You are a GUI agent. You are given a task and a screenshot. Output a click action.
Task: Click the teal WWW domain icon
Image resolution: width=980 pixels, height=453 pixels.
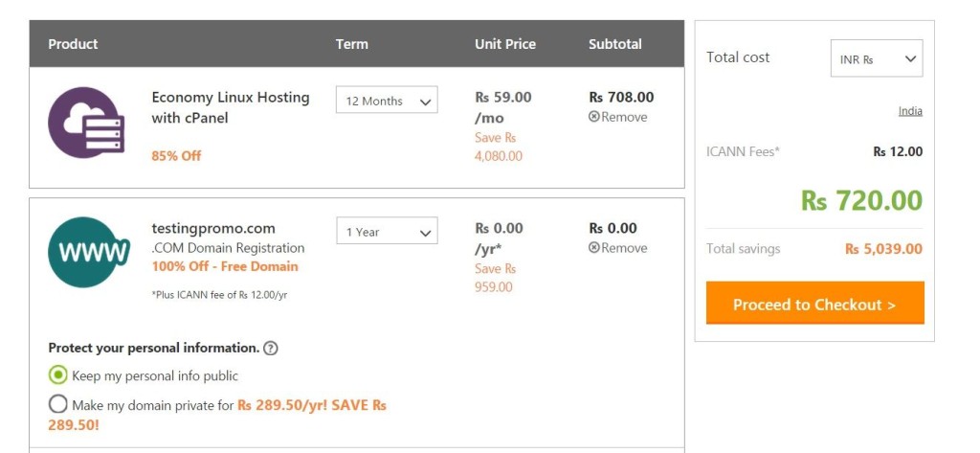pyautogui.click(x=89, y=252)
